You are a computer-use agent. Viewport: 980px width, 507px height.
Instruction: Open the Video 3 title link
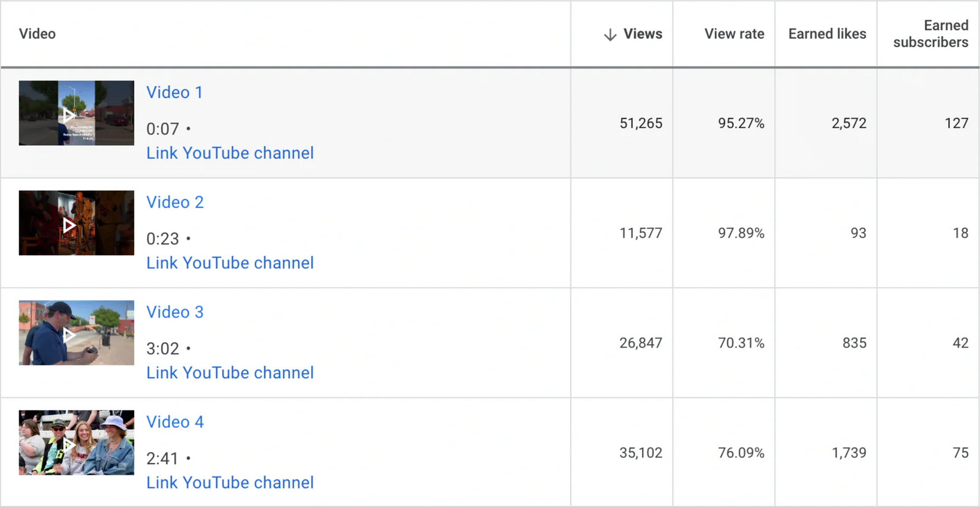(x=175, y=312)
